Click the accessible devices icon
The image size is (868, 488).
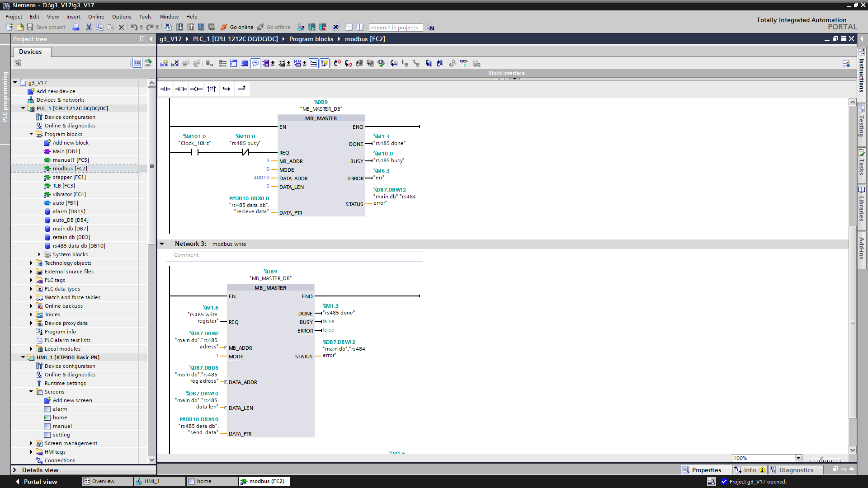tap(301, 27)
